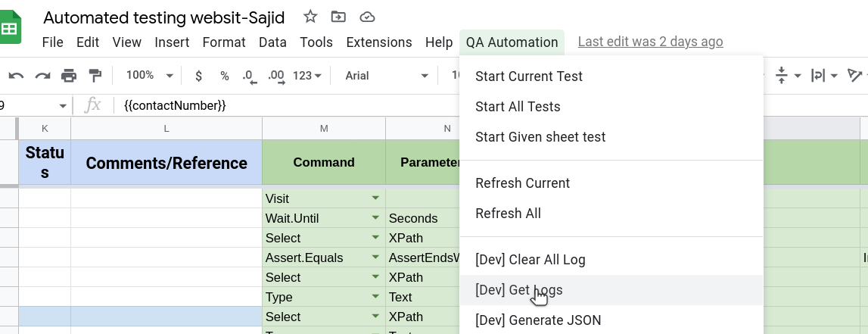This screenshot has height=334, width=868.
Task: Open the zoom level dropdown
Action: point(150,76)
